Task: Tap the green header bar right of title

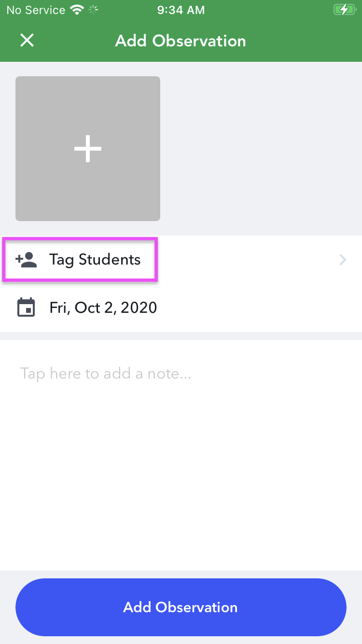Action: [304, 41]
